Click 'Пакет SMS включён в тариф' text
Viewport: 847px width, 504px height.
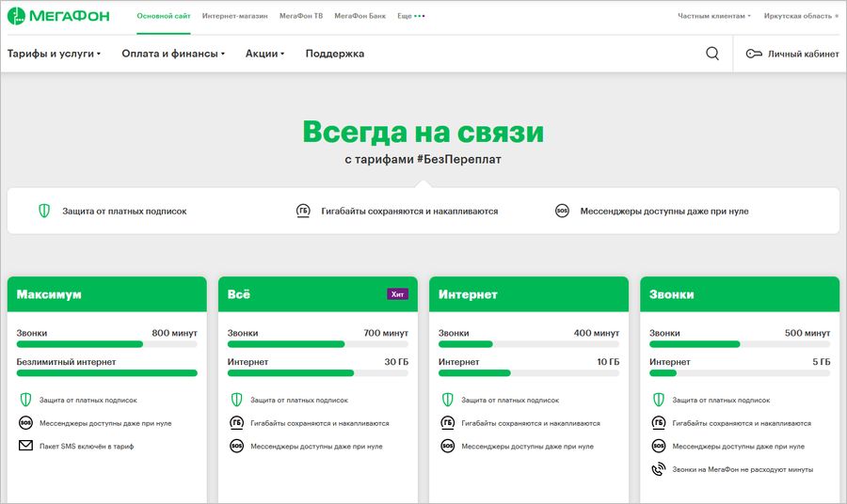87,447
